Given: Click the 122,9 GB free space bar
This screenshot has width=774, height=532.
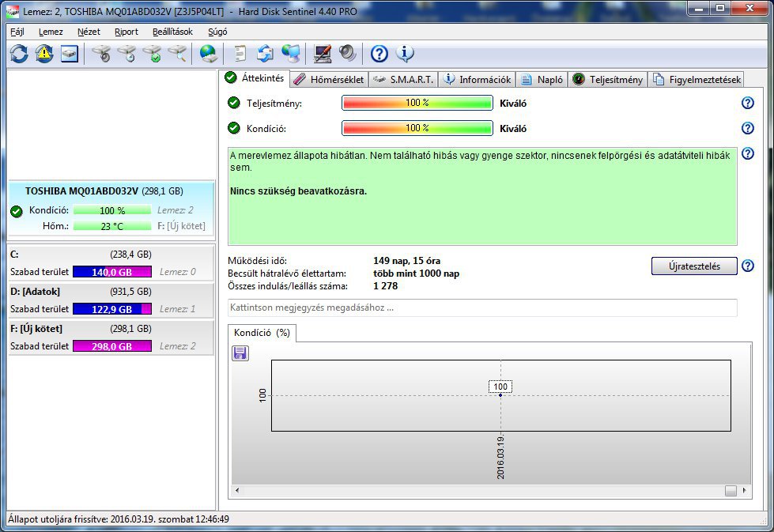Looking at the screenshot, I should click(x=112, y=309).
